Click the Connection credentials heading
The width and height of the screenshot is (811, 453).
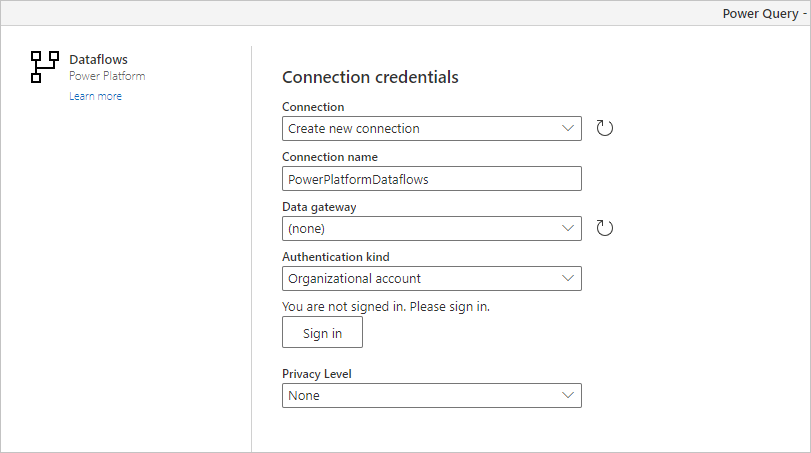click(370, 77)
